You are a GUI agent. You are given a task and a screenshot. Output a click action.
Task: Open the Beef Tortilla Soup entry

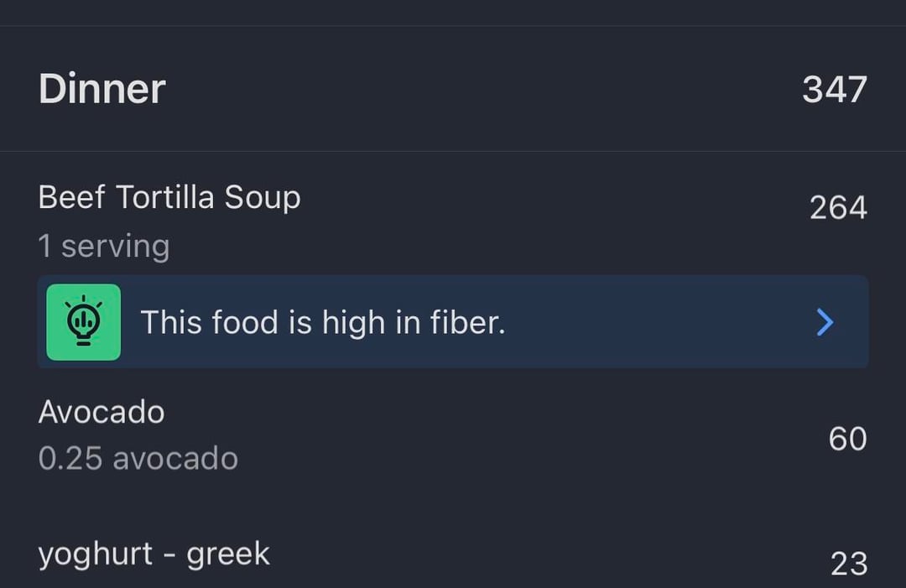[x=169, y=198]
